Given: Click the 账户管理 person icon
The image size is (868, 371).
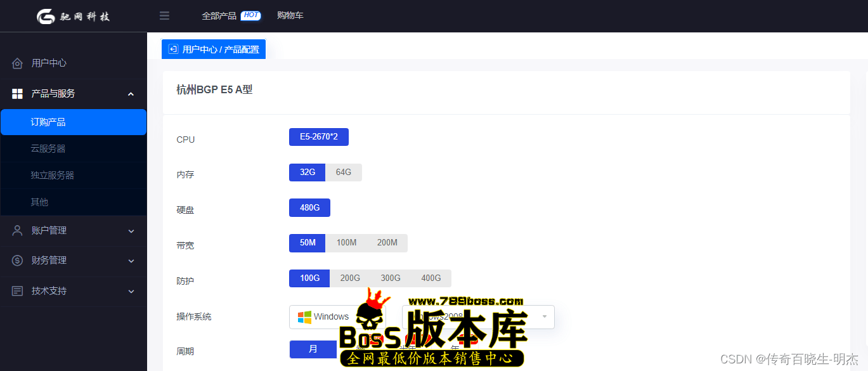Looking at the screenshot, I should [x=17, y=231].
